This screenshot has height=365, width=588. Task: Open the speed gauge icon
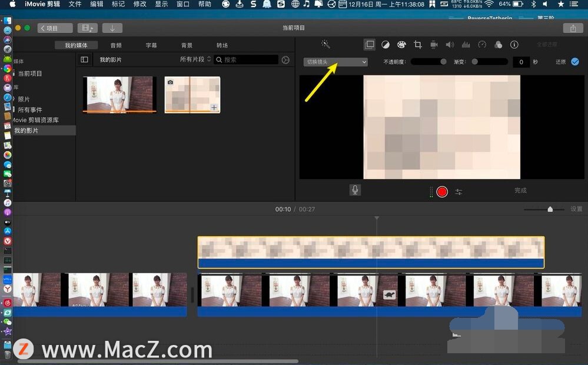pos(482,45)
